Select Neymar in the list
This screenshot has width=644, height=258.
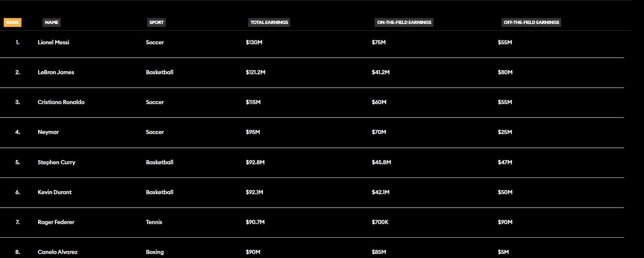48,132
